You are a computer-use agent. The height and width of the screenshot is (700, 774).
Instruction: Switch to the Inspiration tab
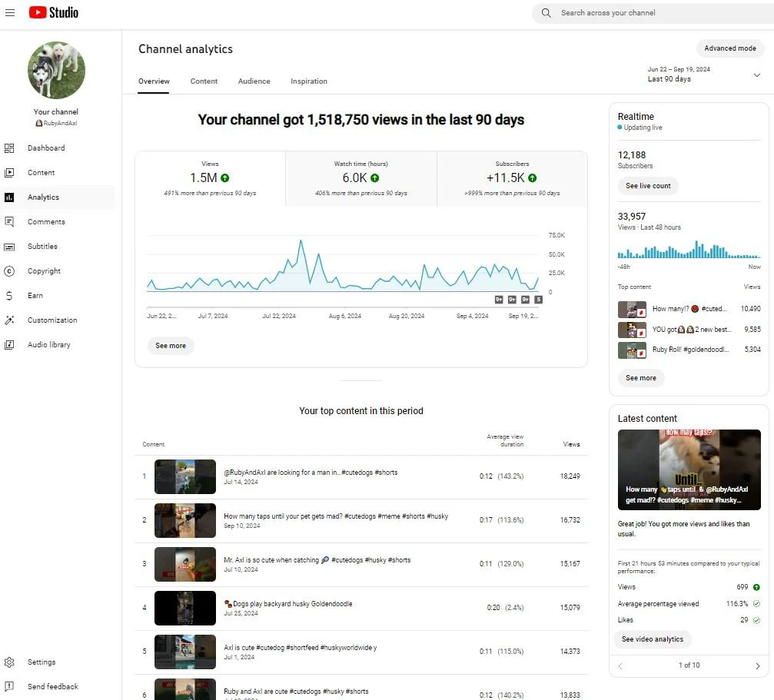308,81
